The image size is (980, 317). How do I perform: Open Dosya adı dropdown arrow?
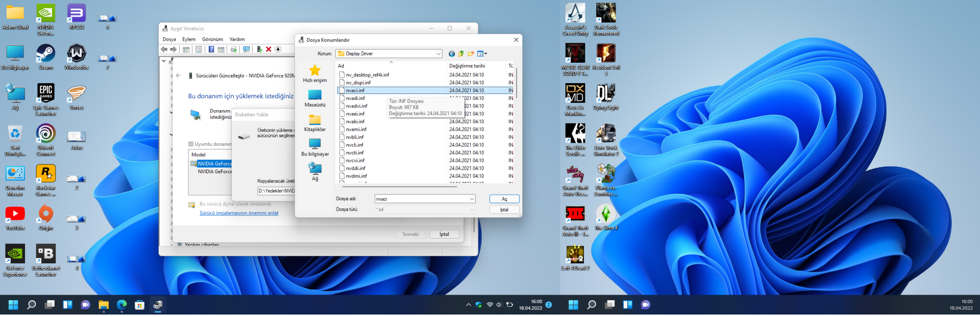pos(472,199)
